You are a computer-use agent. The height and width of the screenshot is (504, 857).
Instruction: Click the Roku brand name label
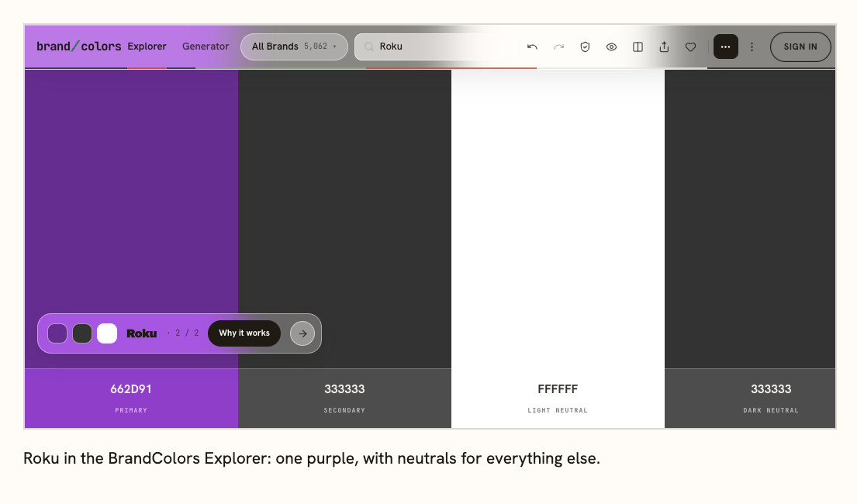(x=142, y=333)
